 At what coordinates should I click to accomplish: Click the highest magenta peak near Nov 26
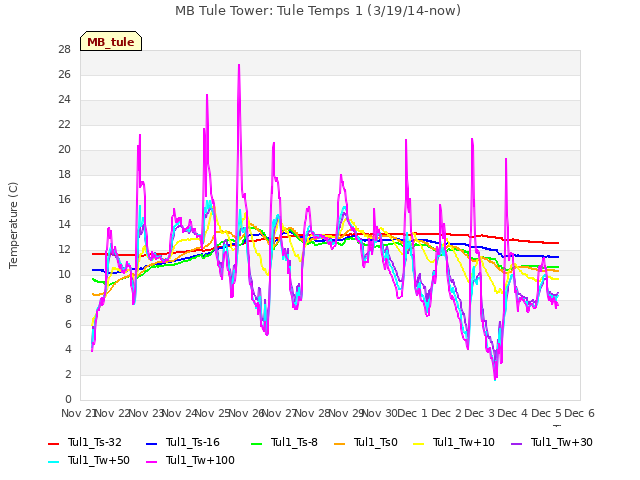[x=239, y=65]
